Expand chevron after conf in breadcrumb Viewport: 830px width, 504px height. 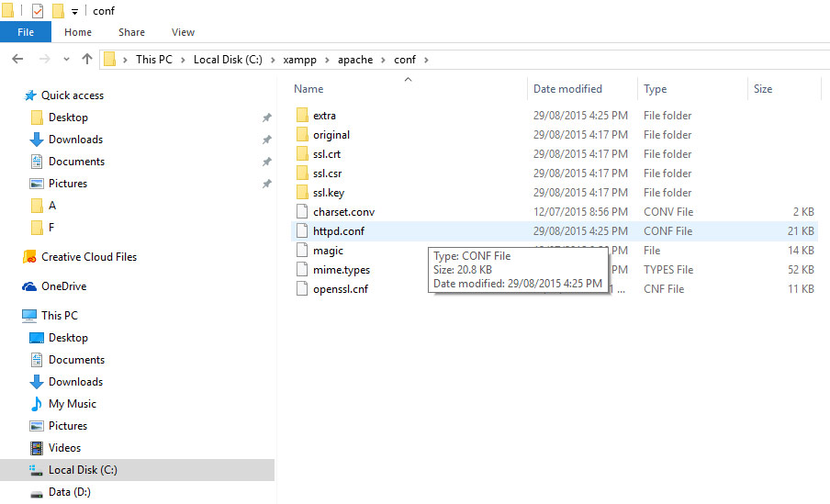tap(426, 60)
